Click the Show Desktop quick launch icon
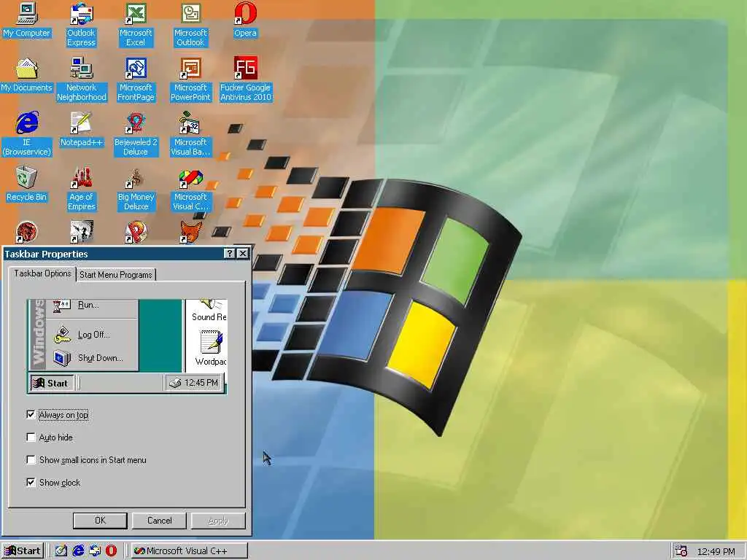The height and width of the screenshot is (560, 747). pyautogui.click(x=61, y=551)
